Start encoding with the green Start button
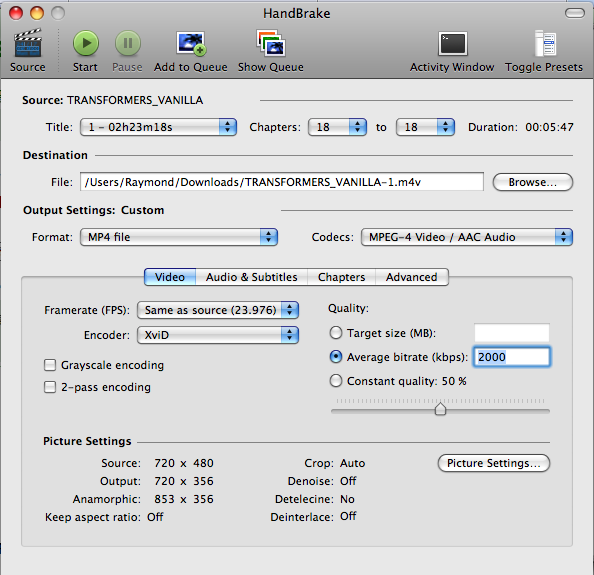Screen dimensions: 594x575 click(x=86, y=43)
